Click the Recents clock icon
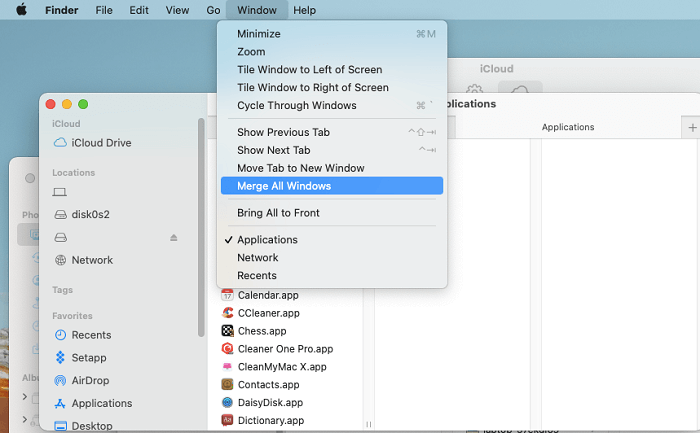This screenshot has width=700, height=433. [60, 335]
